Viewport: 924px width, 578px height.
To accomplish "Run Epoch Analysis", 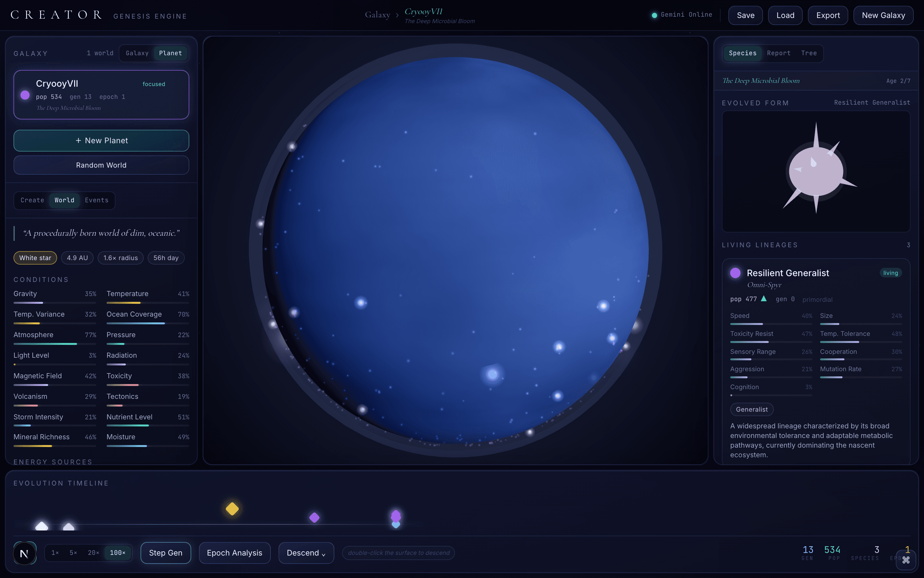I will [x=235, y=553].
